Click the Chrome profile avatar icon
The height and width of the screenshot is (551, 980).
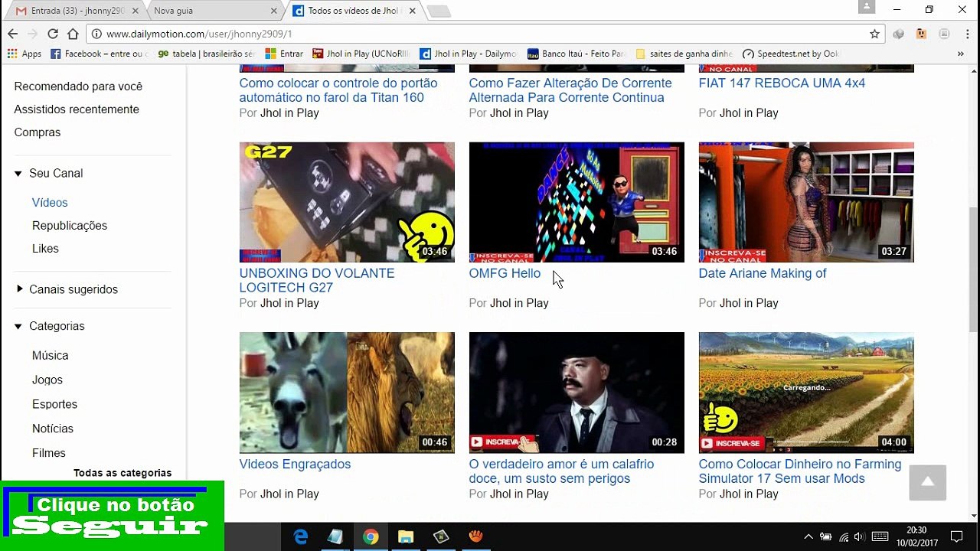tap(867, 7)
